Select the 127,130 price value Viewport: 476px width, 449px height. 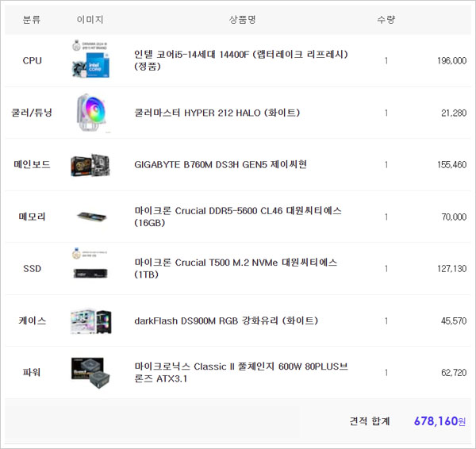pyautogui.click(x=451, y=269)
